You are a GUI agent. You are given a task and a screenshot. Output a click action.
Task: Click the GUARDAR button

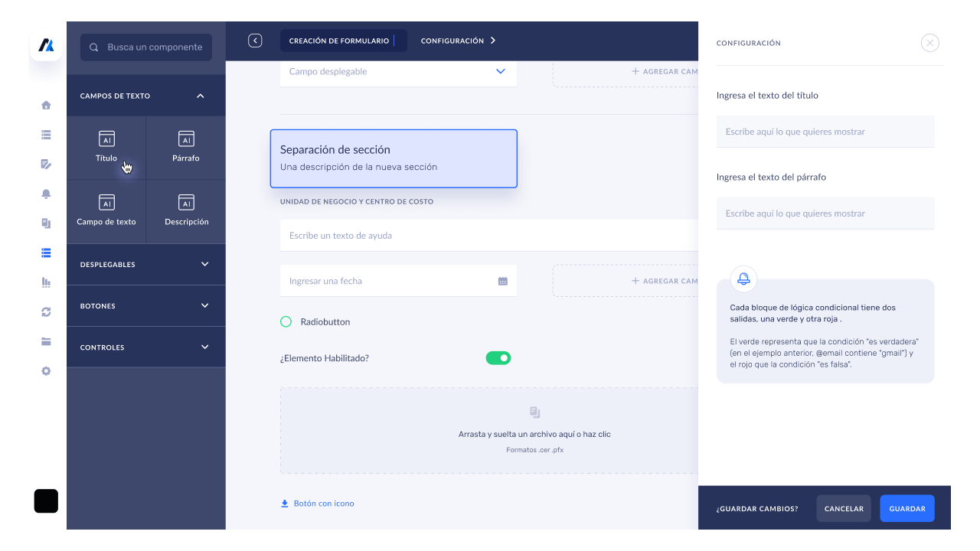(x=906, y=508)
